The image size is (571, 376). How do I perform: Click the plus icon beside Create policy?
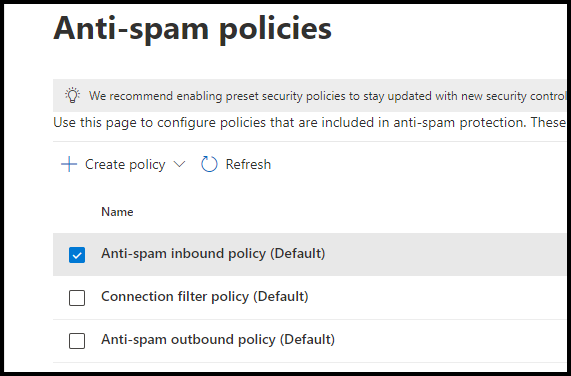pos(69,164)
